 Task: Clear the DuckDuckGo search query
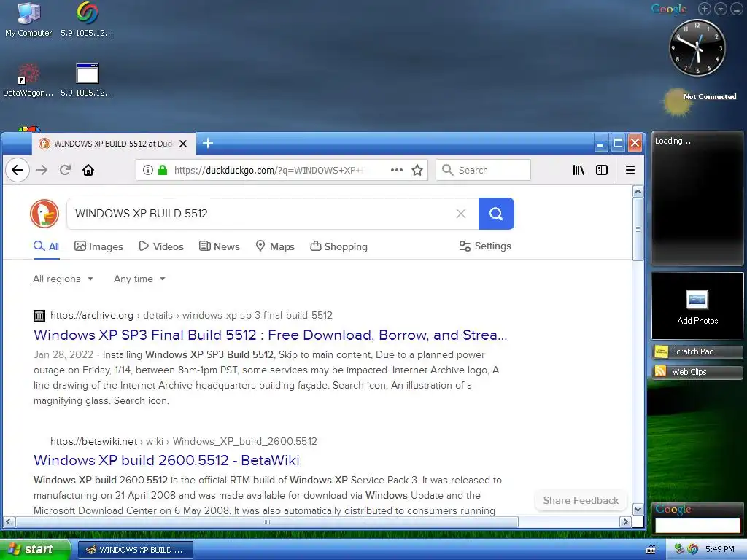461,214
